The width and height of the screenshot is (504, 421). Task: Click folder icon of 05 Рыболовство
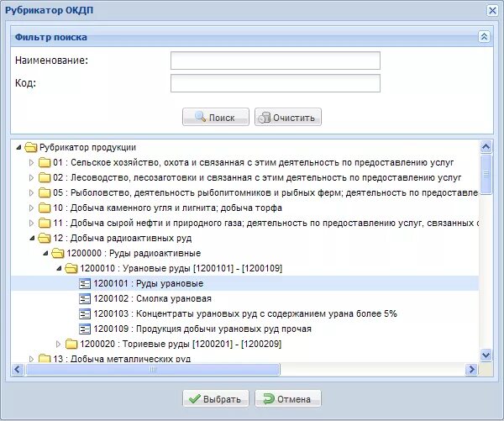tap(45, 192)
